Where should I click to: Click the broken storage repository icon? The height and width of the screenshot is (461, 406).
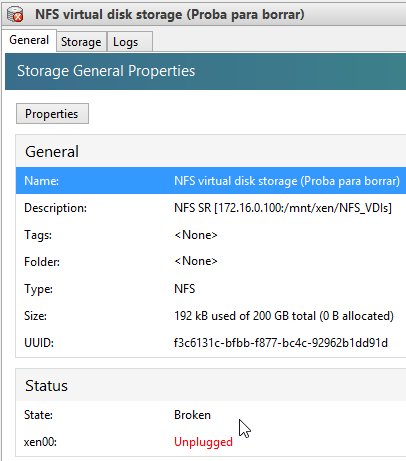(x=15, y=15)
